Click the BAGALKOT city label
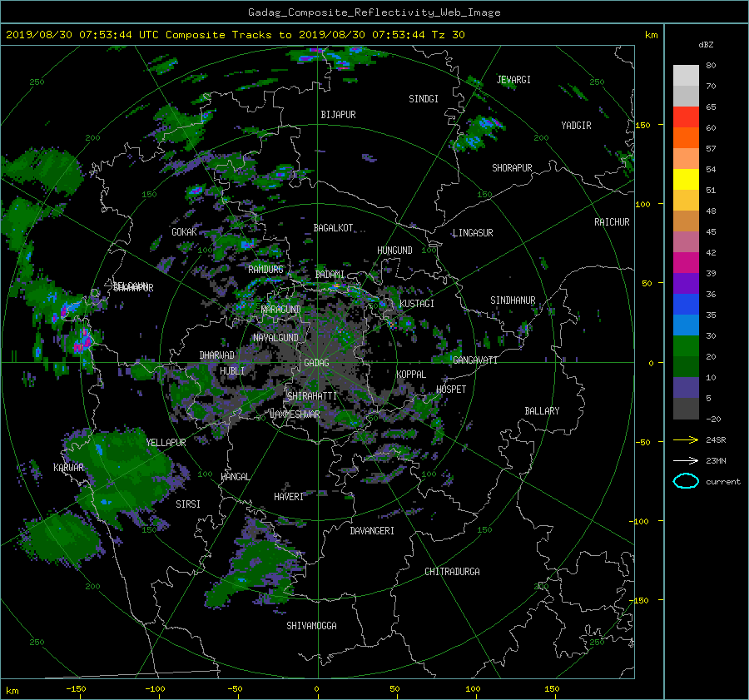The height and width of the screenshot is (700, 749). click(x=333, y=228)
